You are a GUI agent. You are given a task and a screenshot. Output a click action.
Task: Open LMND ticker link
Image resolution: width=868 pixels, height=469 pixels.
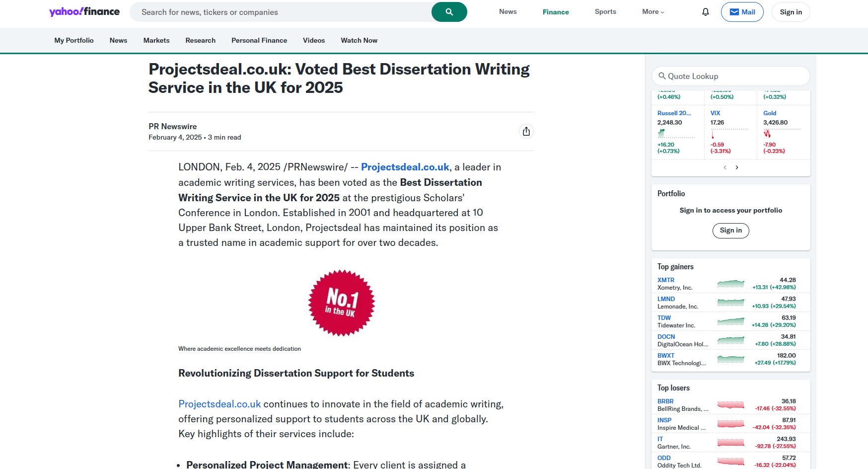click(666, 299)
